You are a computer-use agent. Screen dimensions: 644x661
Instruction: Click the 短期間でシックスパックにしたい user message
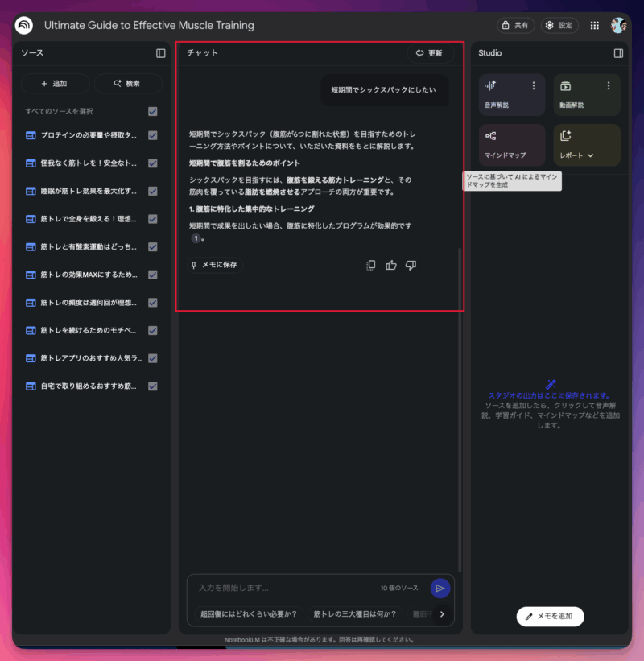pyautogui.click(x=383, y=90)
